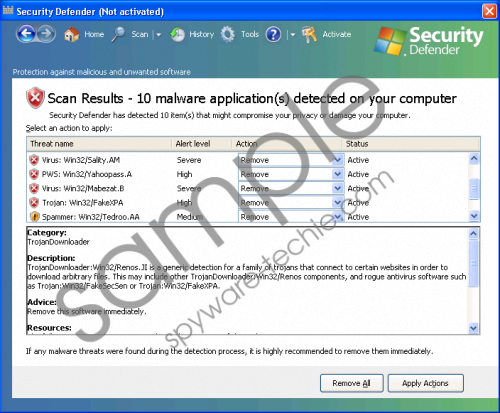Sort by Threat name column header
Viewport: 500px width, 413px height.
[x=99, y=144]
